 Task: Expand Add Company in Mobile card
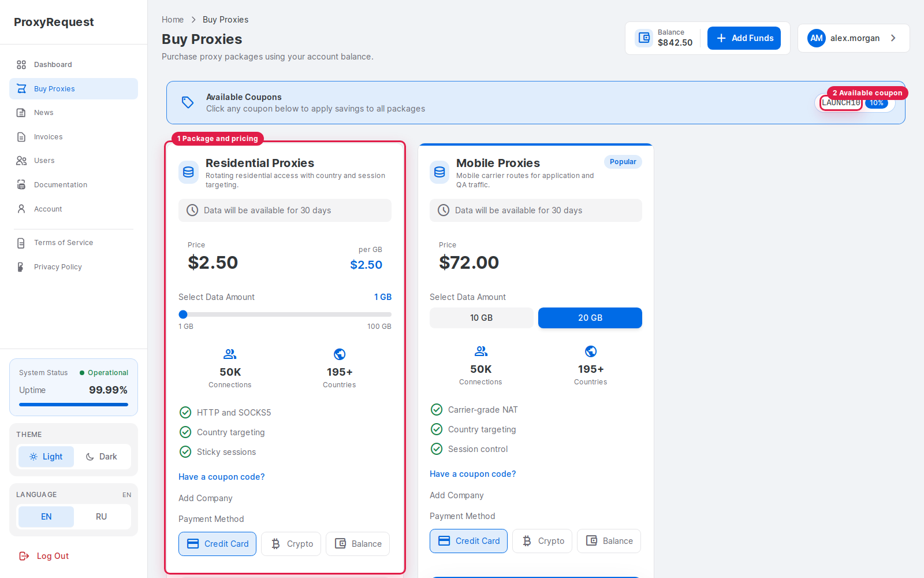(x=457, y=495)
